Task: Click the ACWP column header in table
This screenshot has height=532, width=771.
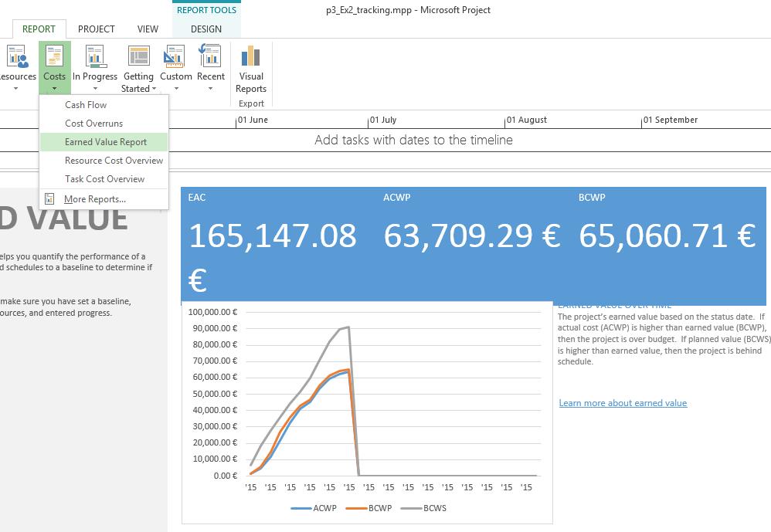Action: [x=397, y=198]
